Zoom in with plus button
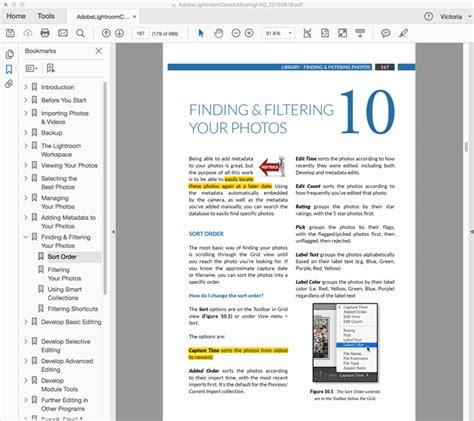This screenshot has width=474, height=421. [249, 33]
